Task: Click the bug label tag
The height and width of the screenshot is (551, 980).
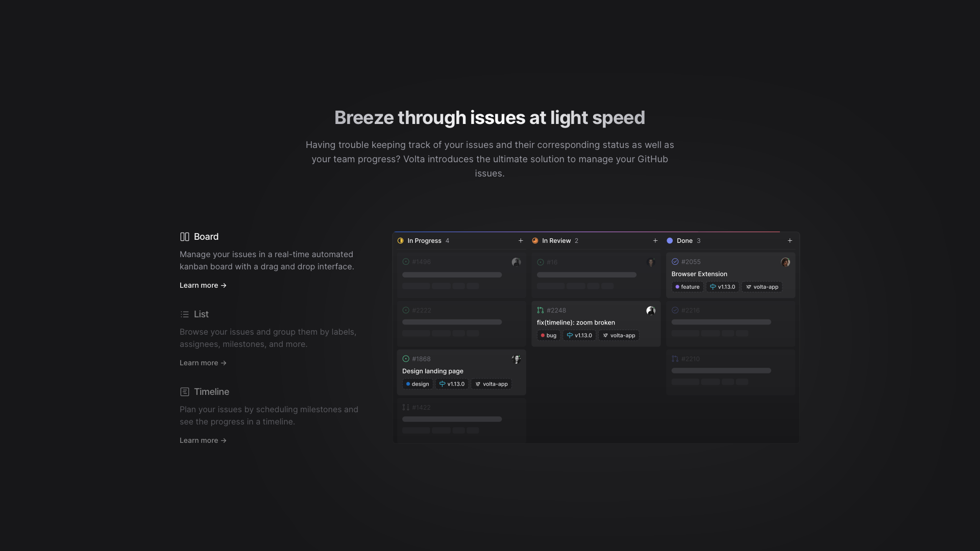Action: click(x=548, y=336)
